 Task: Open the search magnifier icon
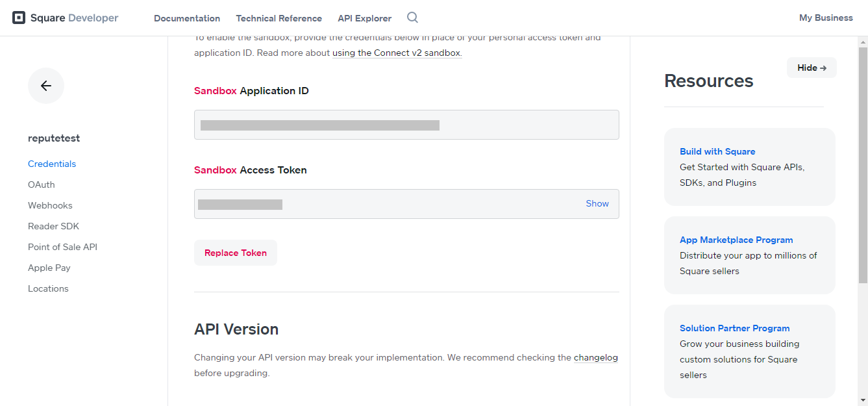tap(412, 18)
